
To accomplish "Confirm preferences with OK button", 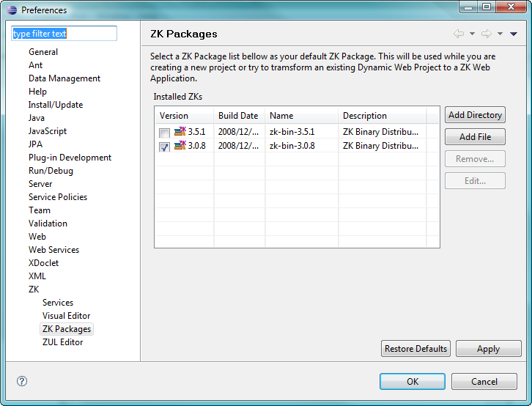I will point(413,382).
